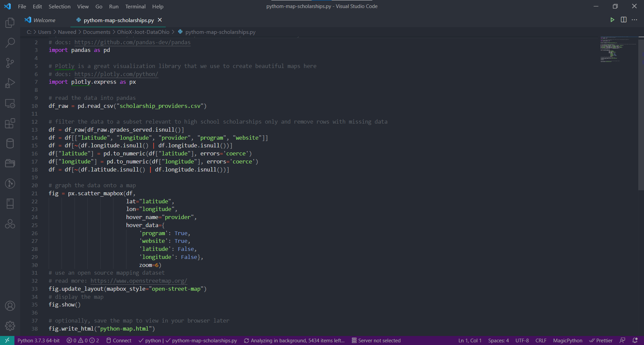
Task: Select Python 3.7.3 64-bit interpreter in status bar
Action: coord(39,340)
